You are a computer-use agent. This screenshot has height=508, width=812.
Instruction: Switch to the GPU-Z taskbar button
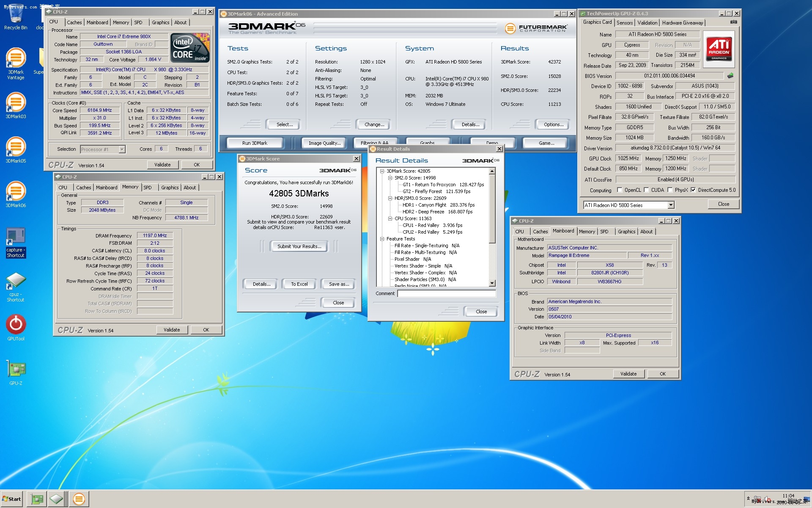pyautogui.click(x=37, y=499)
